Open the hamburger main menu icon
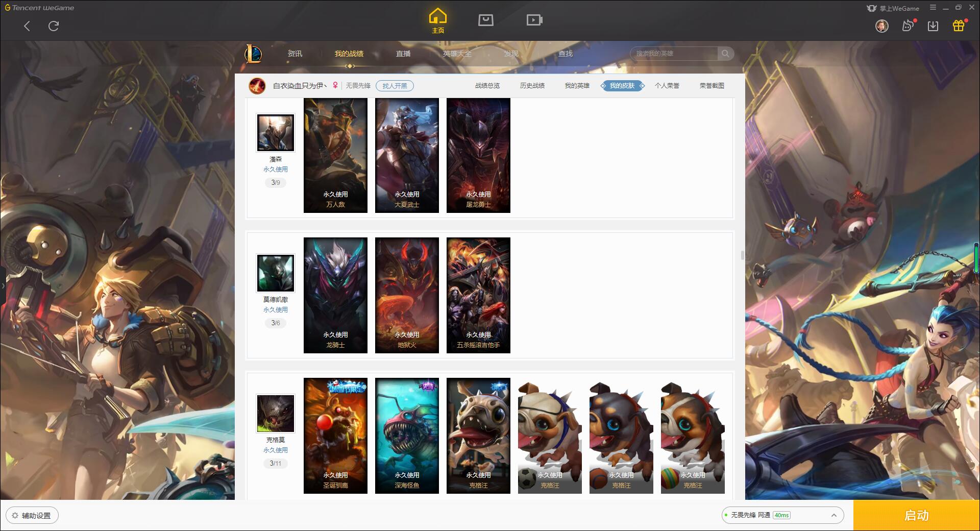Viewport: 980px width, 531px height. click(933, 8)
